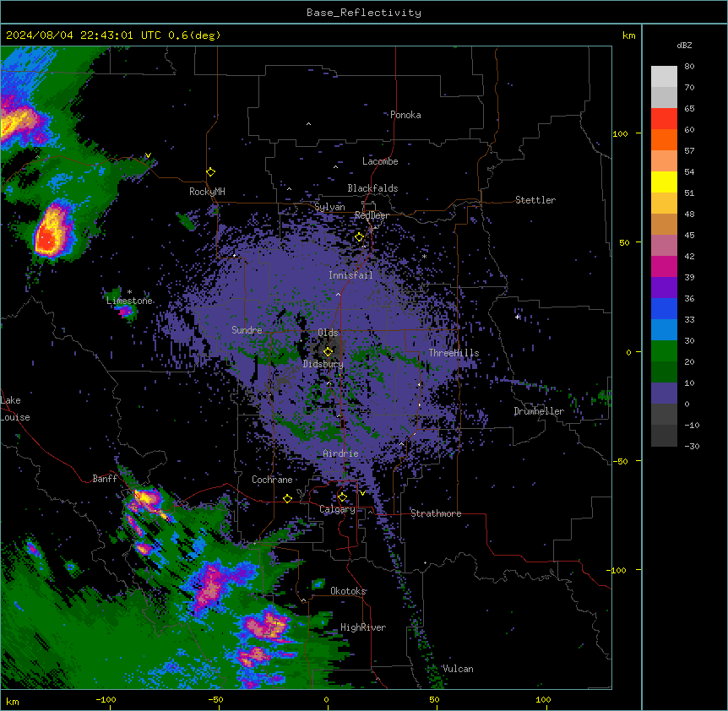Click the Blackfalds label on map

(372, 188)
